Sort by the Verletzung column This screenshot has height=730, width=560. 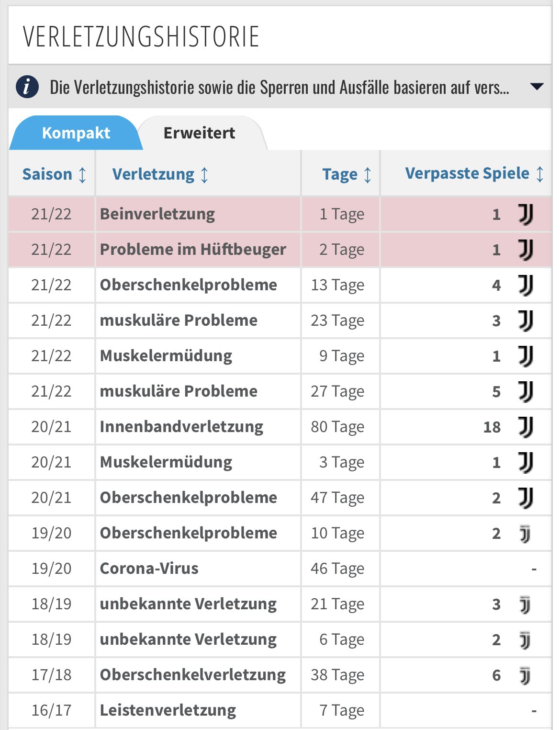[x=160, y=174]
